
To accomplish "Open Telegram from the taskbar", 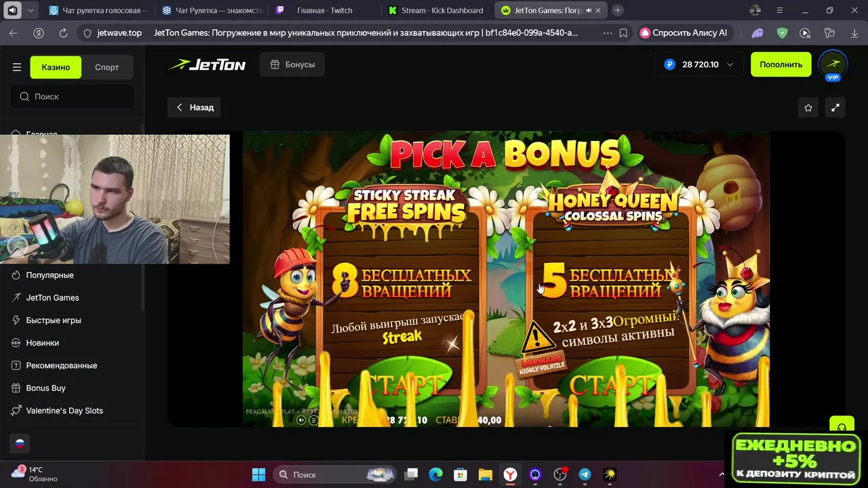I will (x=585, y=474).
